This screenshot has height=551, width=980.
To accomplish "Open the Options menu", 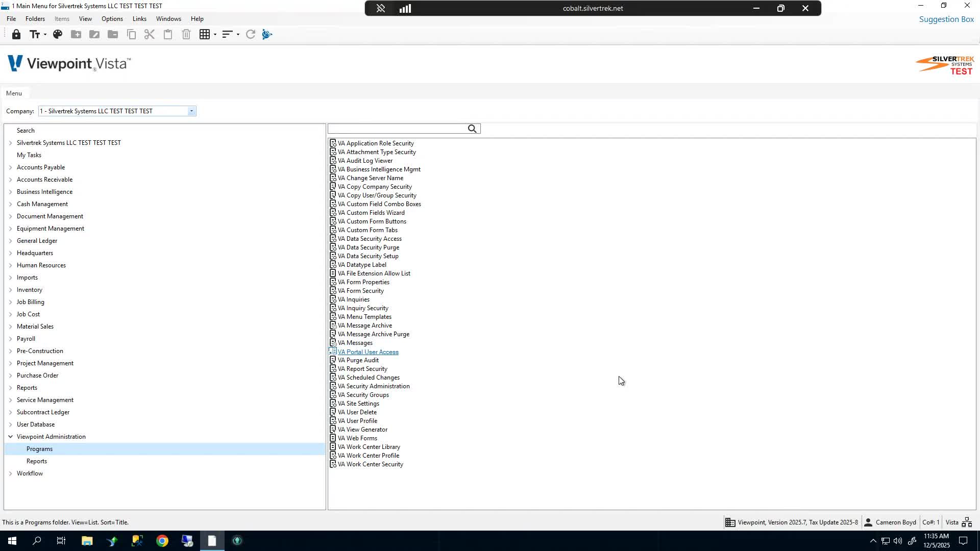I will click(x=112, y=19).
